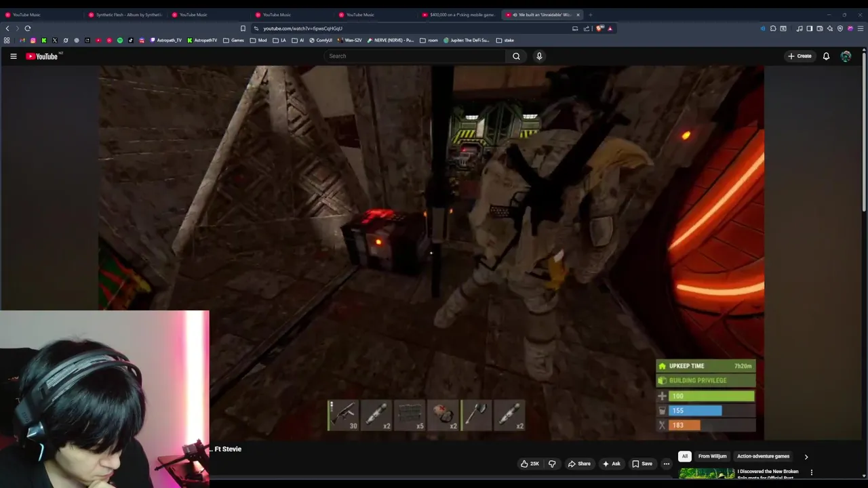Switch to the Synthetic Flesh album tab
This screenshot has height=488, width=868.
point(125,15)
